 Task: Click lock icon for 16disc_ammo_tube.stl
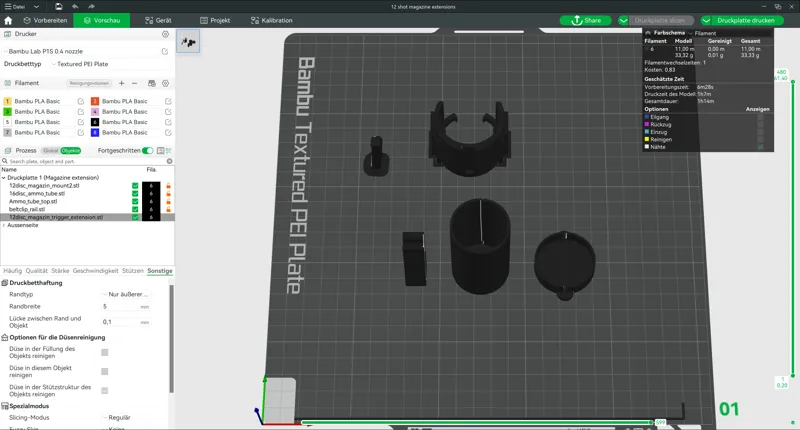168,194
